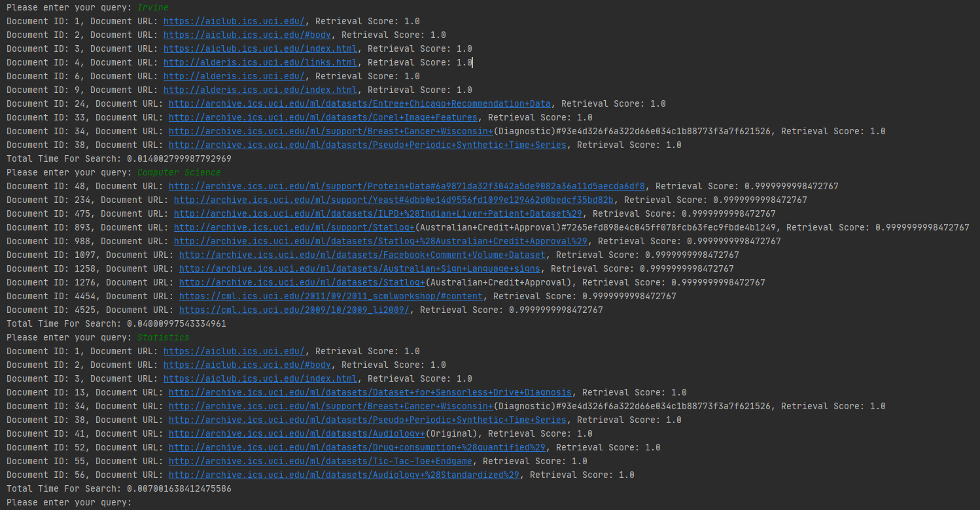The image size is (980, 510).
Task: Open the Statlog link for Document 988
Action: coord(381,241)
